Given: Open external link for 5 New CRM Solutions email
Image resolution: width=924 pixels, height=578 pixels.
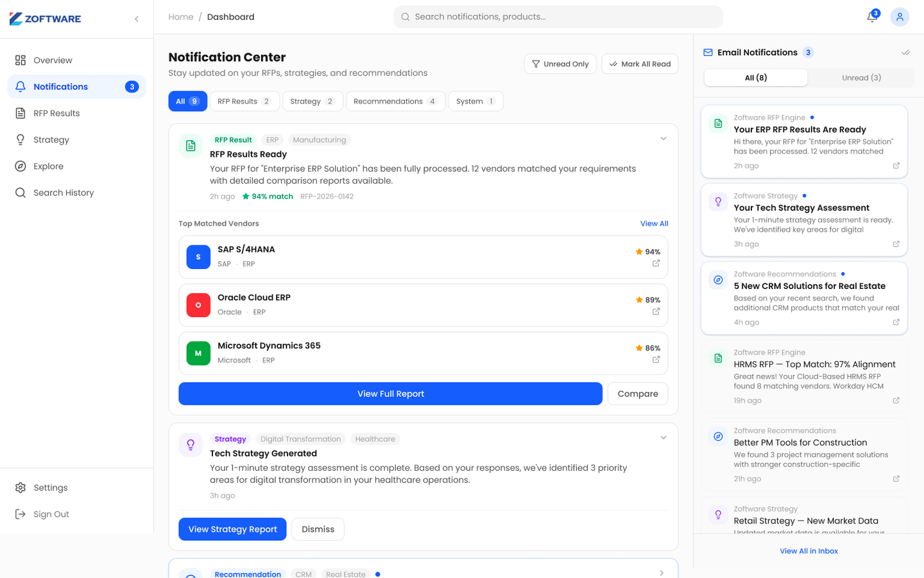Looking at the screenshot, I should [896, 322].
